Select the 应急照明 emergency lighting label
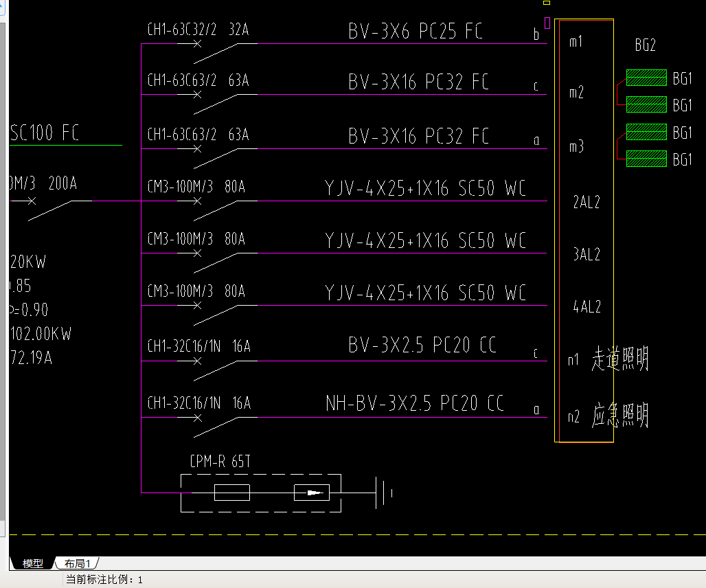The width and height of the screenshot is (706, 588). click(x=619, y=415)
